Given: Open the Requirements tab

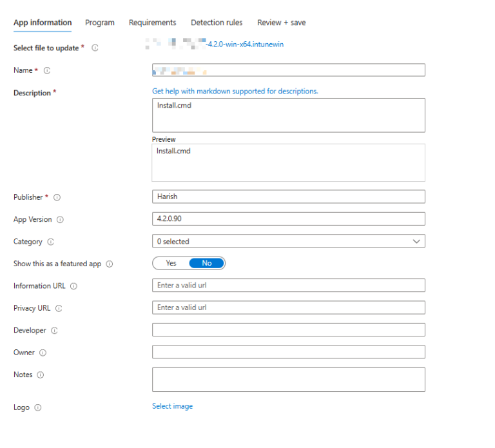Looking at the screenshot, I should (153, 23).
